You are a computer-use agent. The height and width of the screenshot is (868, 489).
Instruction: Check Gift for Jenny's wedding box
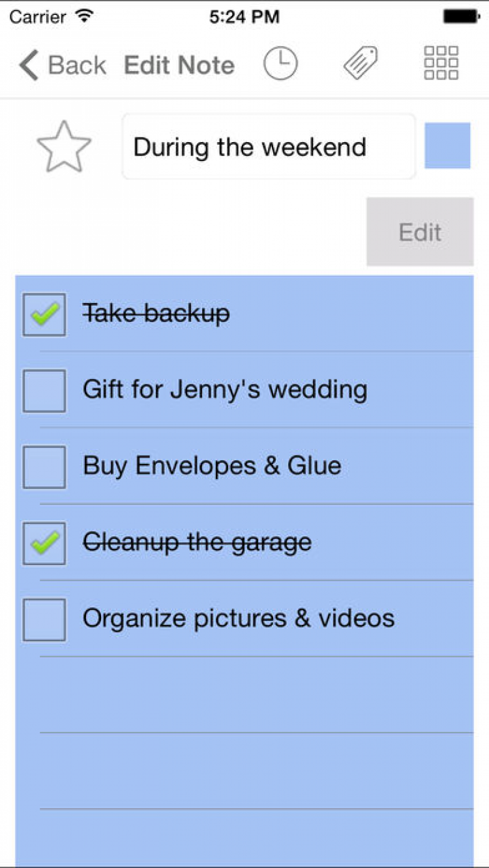[x=44, y=391]
